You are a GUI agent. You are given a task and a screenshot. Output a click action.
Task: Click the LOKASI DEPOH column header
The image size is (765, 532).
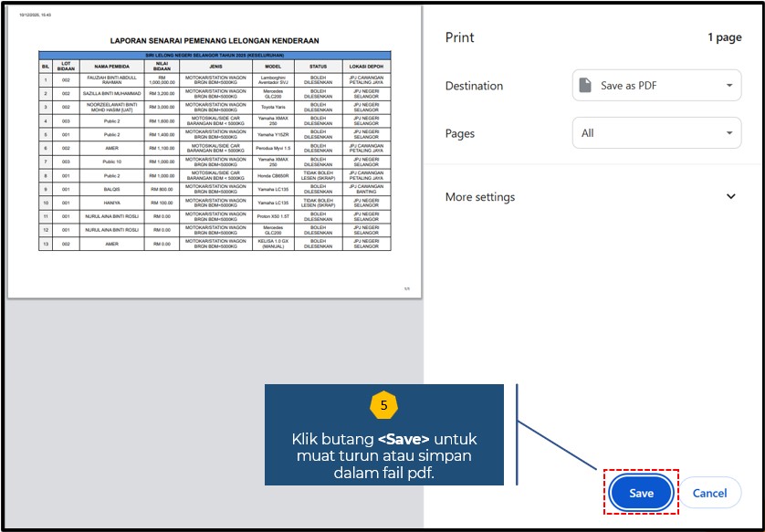tap(366, 67)
